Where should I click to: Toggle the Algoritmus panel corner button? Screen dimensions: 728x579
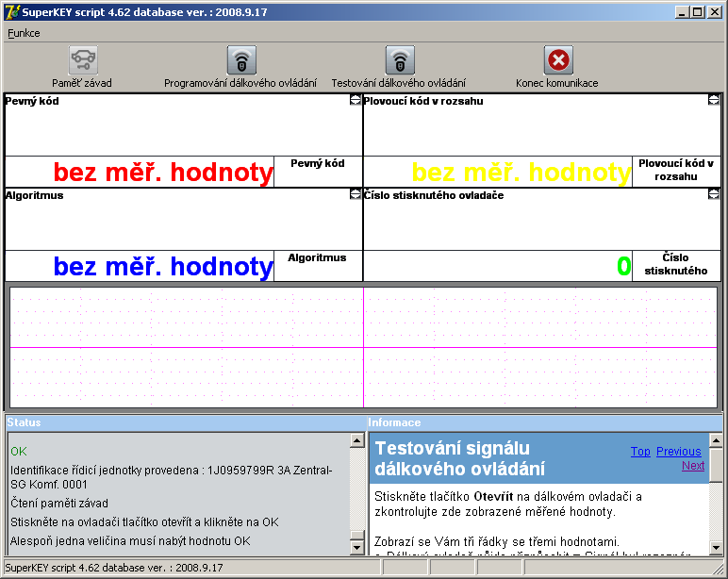356,194
